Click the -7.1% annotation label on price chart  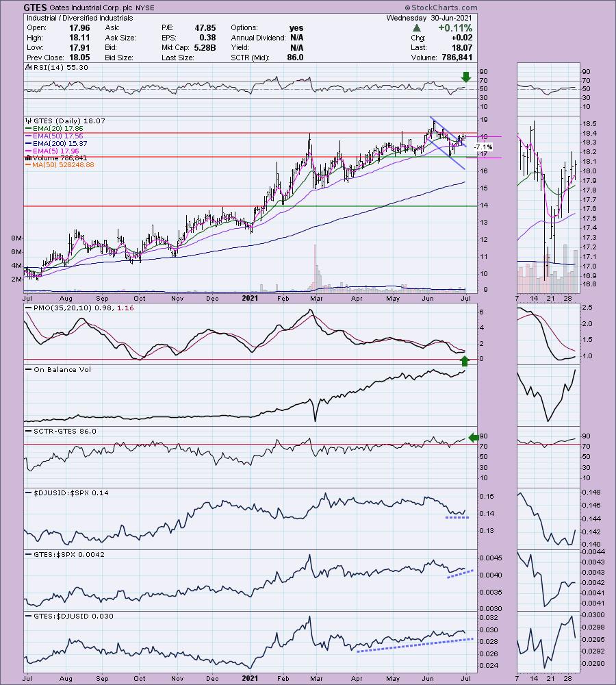483,147
